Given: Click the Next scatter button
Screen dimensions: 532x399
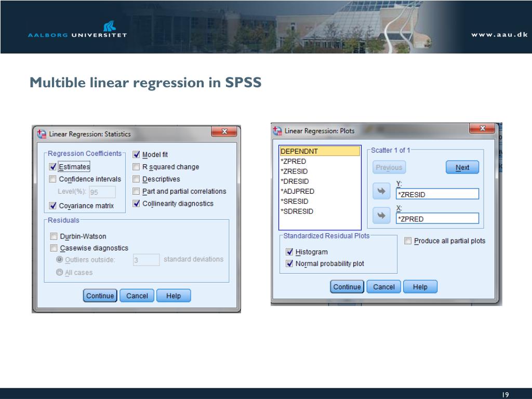Looking at the screenshot, I should point(462,167).
